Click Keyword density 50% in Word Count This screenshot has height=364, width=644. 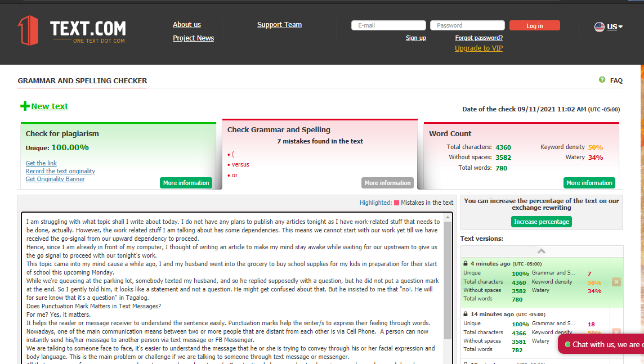(595, 147)
